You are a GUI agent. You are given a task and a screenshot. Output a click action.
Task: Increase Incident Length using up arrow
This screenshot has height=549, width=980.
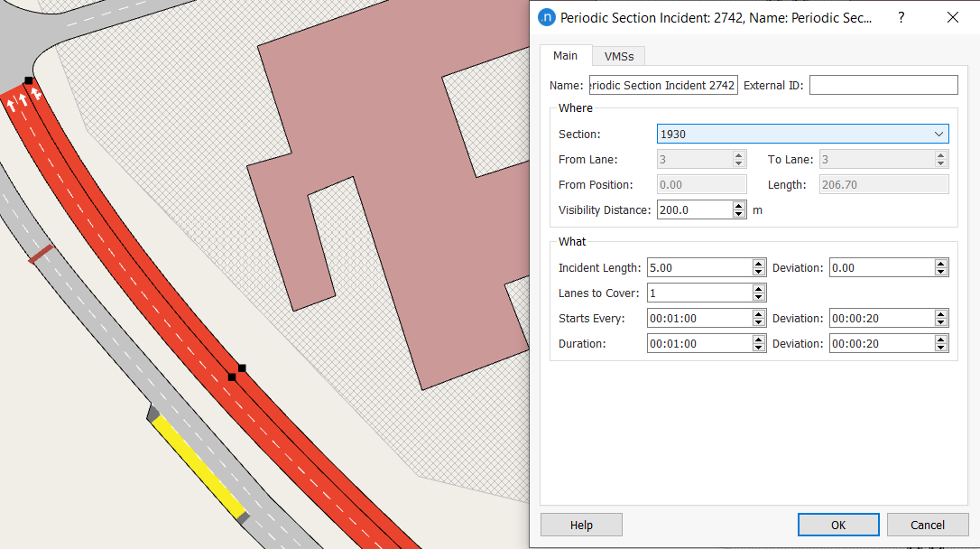759,264
